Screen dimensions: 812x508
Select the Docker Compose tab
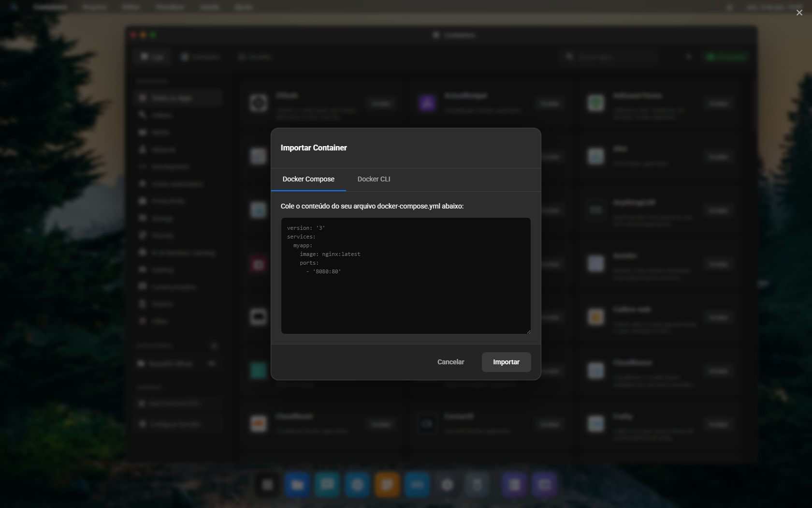coord(308,179)
